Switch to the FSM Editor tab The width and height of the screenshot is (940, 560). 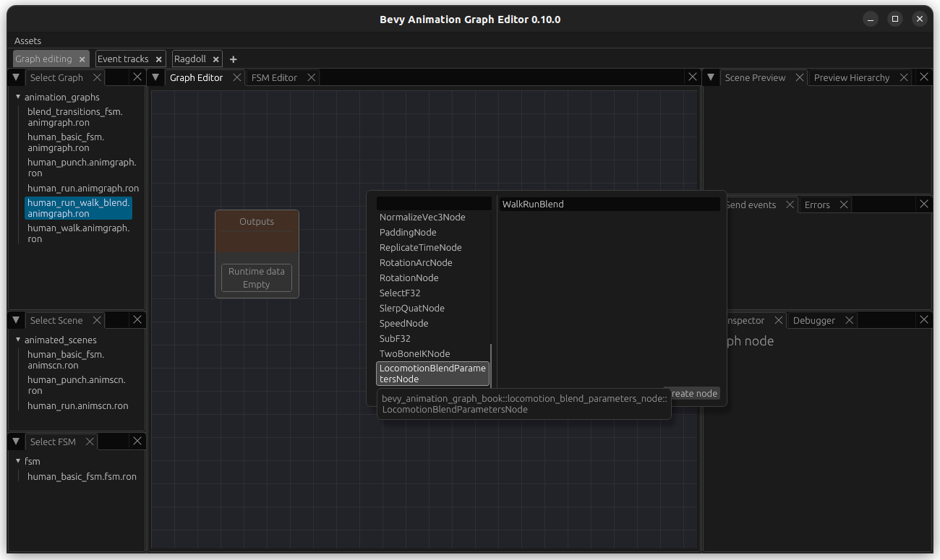[276, 77]
